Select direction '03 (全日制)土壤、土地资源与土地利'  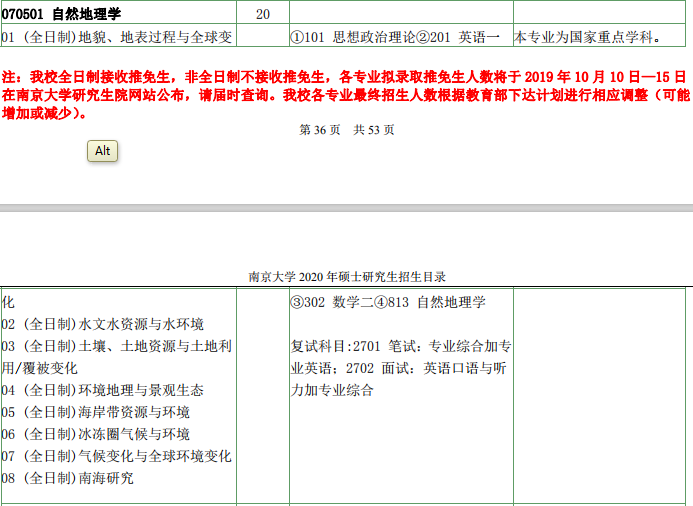coord(117,346)
